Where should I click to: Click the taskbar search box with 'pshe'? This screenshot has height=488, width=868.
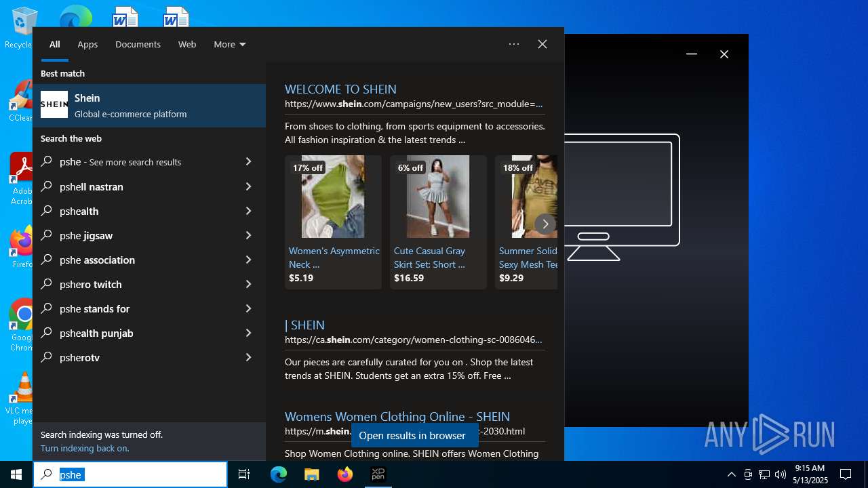(130, 474)
